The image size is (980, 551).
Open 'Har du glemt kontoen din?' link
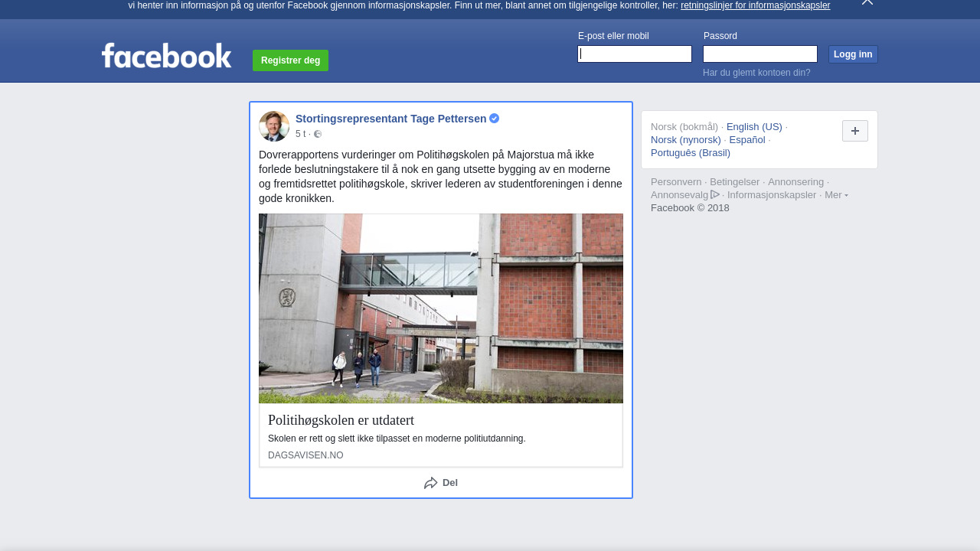click(x=756, y=73)
